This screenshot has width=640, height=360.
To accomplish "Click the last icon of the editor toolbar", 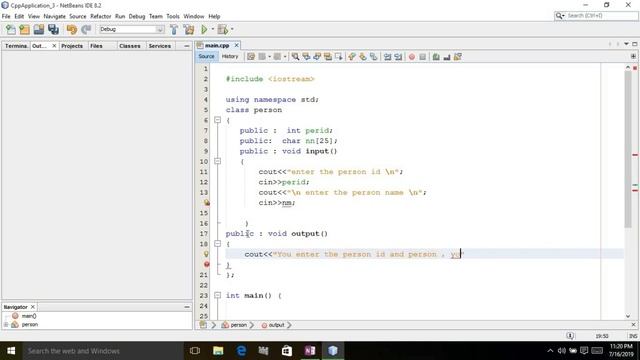I will 458,57.
